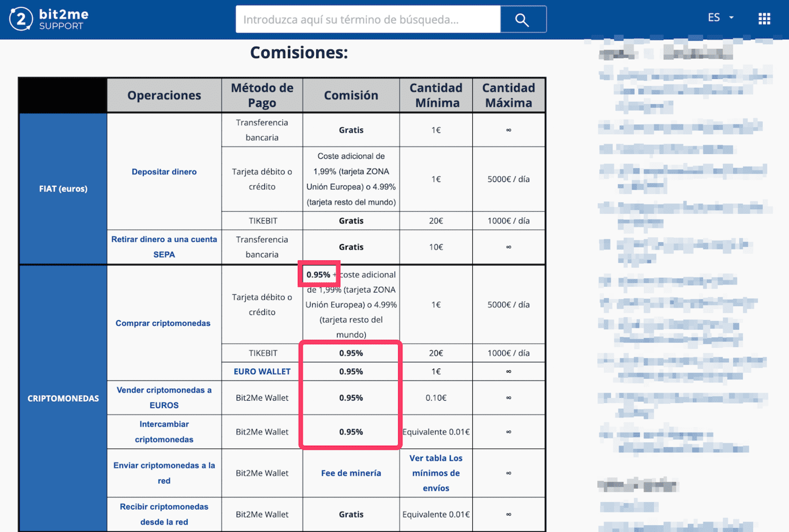789x532 pixels.
Task: Open the Depositar dinero link
Action: click(164, 172)
